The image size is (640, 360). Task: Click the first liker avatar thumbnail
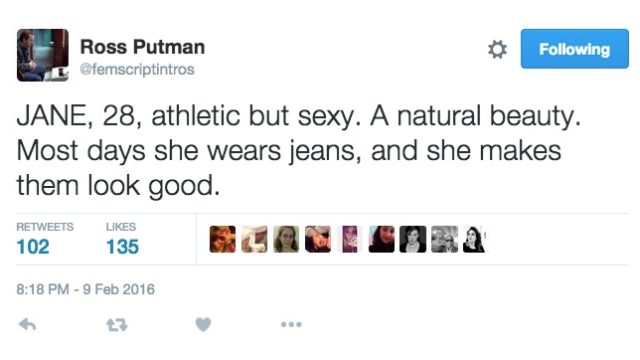(222, 239)
